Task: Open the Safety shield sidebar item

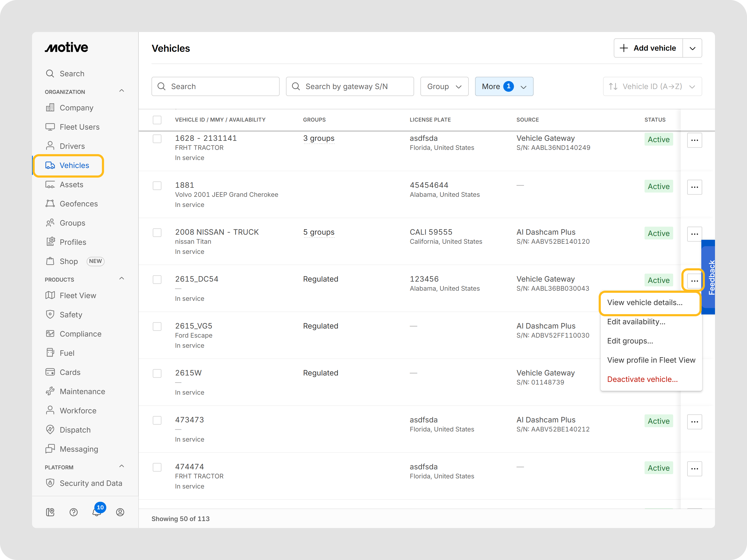Action: pos(71,315)
